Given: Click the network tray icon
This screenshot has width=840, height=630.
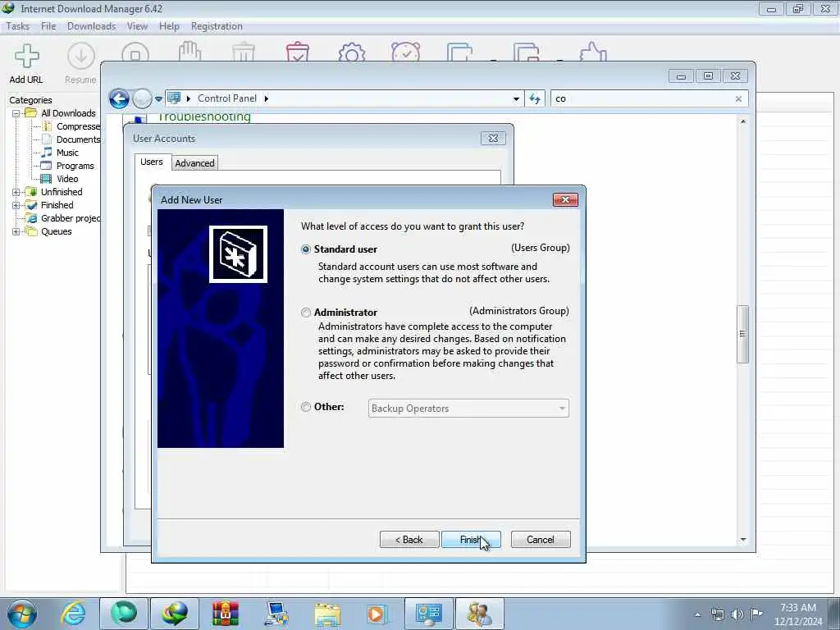Looking at the screenshot, I should [x=717, y=614].
